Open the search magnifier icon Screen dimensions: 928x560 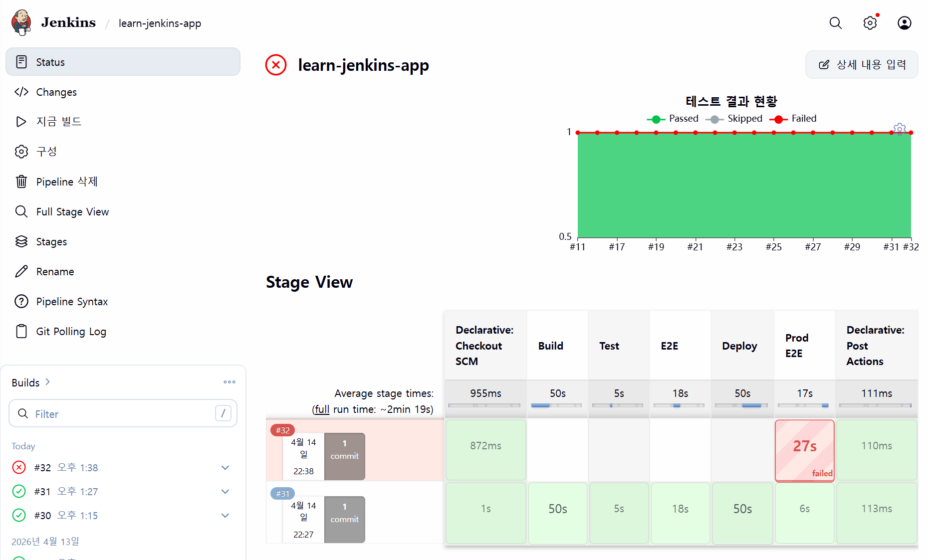(x=836, y=23)
